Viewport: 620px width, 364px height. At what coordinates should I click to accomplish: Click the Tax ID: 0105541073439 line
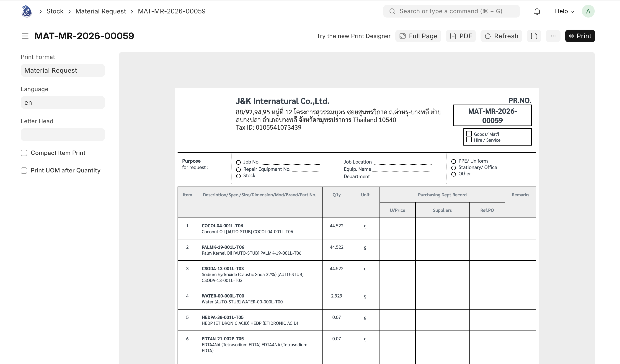click(x=269, y=127)
